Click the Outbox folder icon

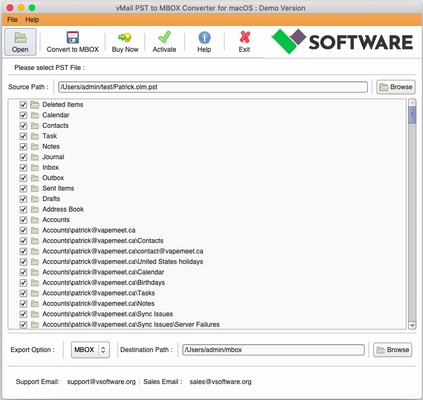click(35, 178)
